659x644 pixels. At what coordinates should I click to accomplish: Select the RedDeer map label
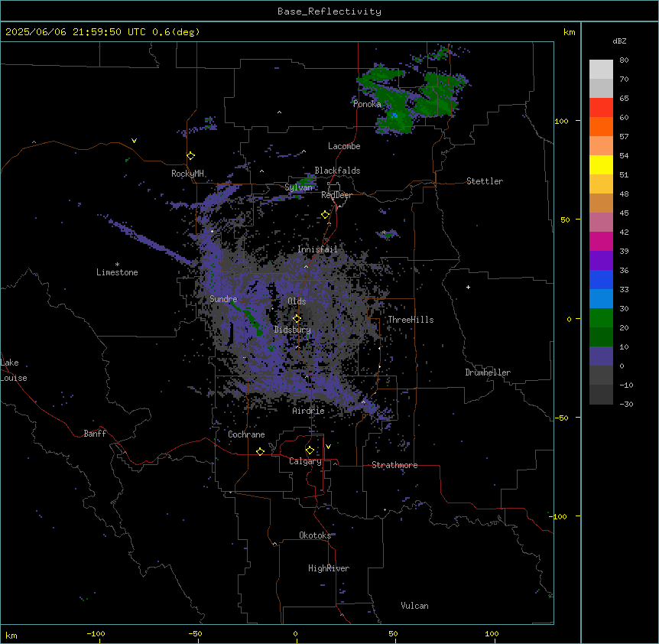click(x=336, y=195)
